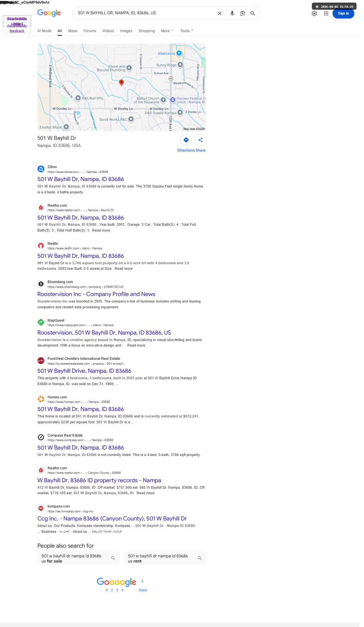Screen dimensions: 364x627
Task: Search '501 w bayhill dr ... rent' suggestion
Action: pyautogui.click(x=165, y=558)
